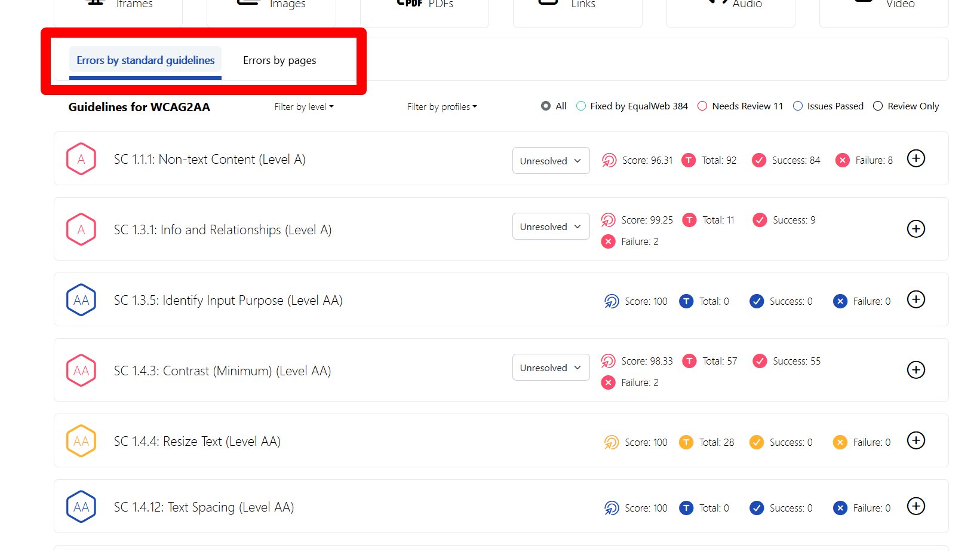Screen dimensions: 980x551
Task: Expand SC 1.4.3 Contrast (Minimum) row
Action: coord(916,370)
